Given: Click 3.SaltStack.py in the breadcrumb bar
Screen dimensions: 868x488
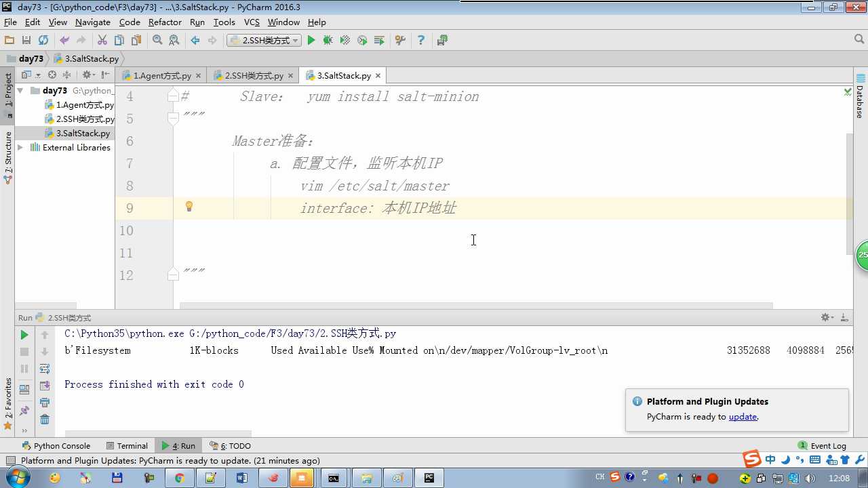Looking at the screenshot, I should [85, 59].
